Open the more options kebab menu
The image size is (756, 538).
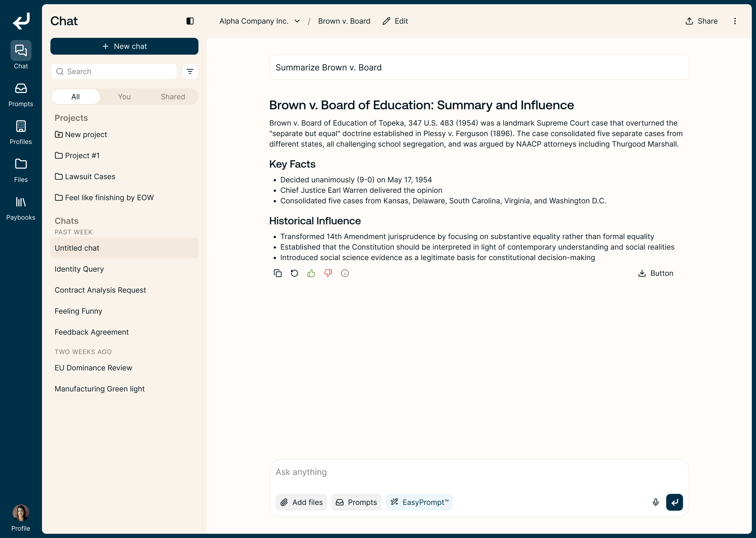tap(735, 21)
